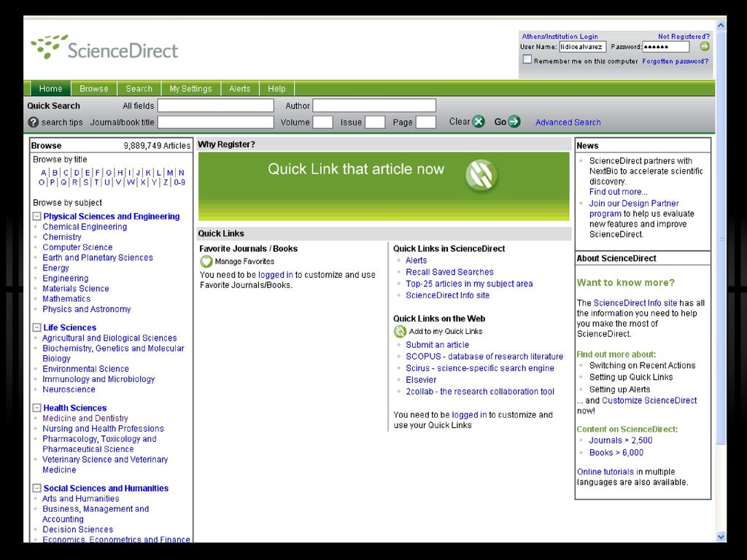Check Remember me on this computer

click(527, 60)
